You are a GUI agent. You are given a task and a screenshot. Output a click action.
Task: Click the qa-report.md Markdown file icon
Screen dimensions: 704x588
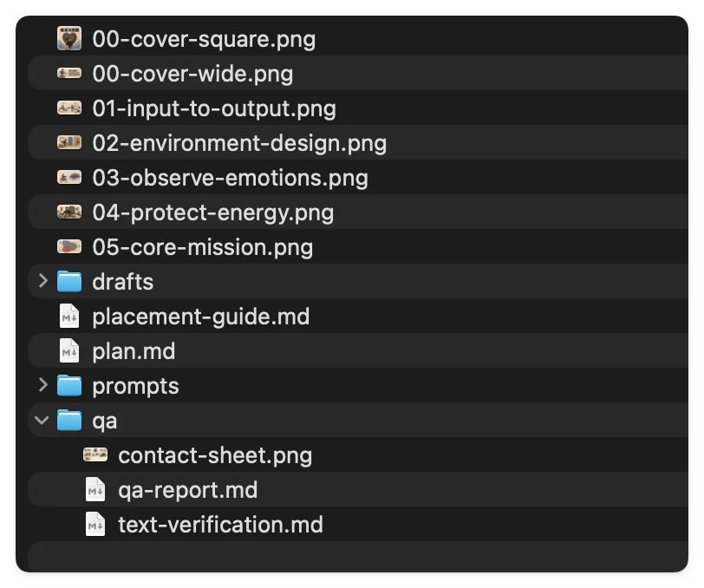point(95,489)
